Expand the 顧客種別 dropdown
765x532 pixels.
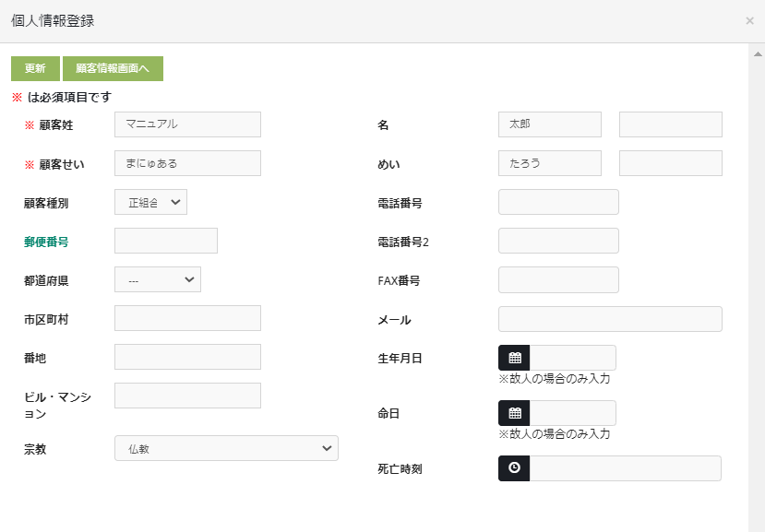point(151,202)
